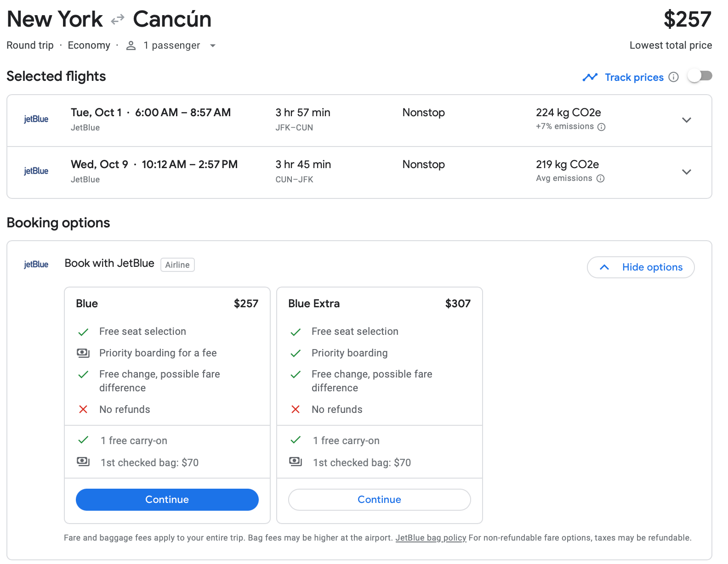Continue with the $307 Blue Extra fare

pyautogui.click(x=379, y=500)
